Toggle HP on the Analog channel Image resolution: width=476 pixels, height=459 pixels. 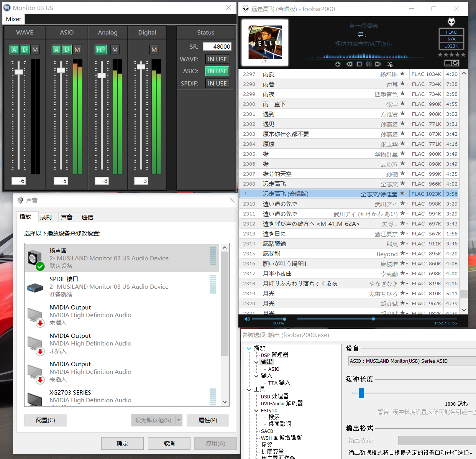point(100,49)
